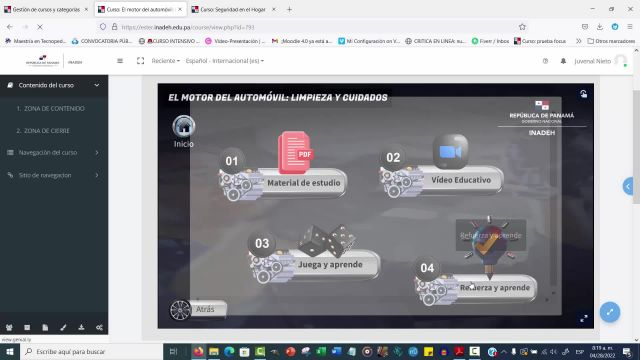This screenshot has height=360, width=640.
Task: Click settings gears icon in sidebar footer
Action: [x=99, y=327]
